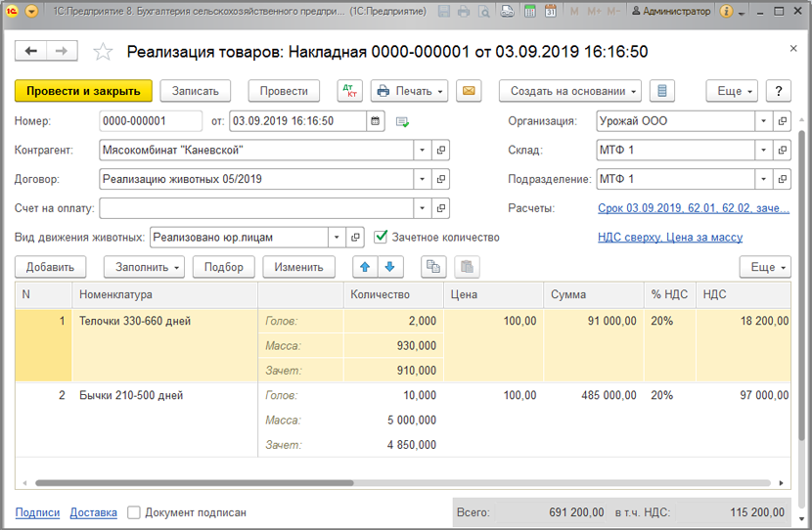Open Заполнить menu
Image resolution: width=812 pixels, height=530 pixels.
pyautogui.click(x=144, y=267)
